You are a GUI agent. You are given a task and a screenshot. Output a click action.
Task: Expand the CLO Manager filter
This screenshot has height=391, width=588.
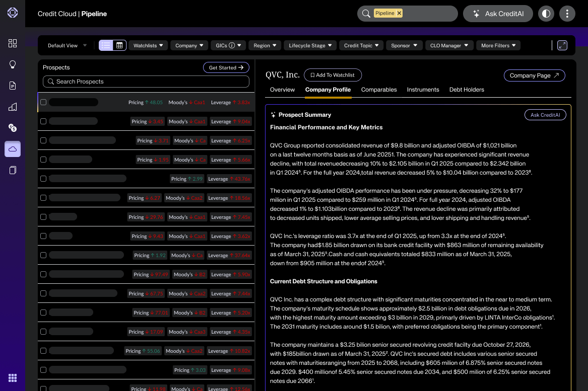(449, 45)
